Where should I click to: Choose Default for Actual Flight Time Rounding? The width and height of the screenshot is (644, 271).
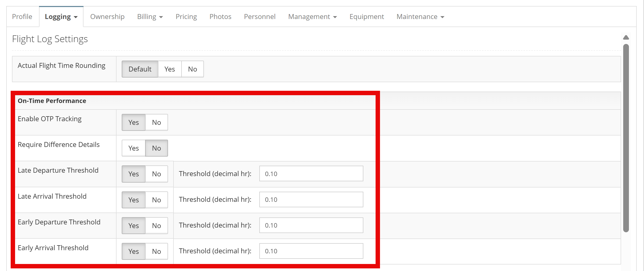coord(140,69)
